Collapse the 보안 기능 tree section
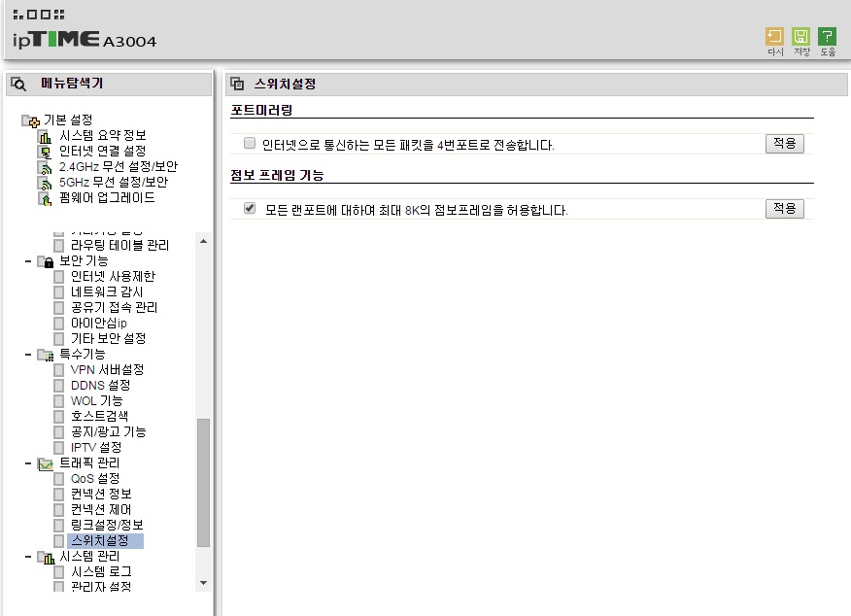Screen dimensions: 851x616 pos(28,261)
